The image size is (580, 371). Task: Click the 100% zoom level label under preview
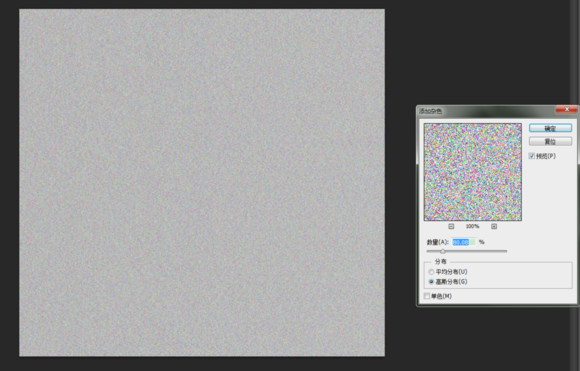coord(472,226)
